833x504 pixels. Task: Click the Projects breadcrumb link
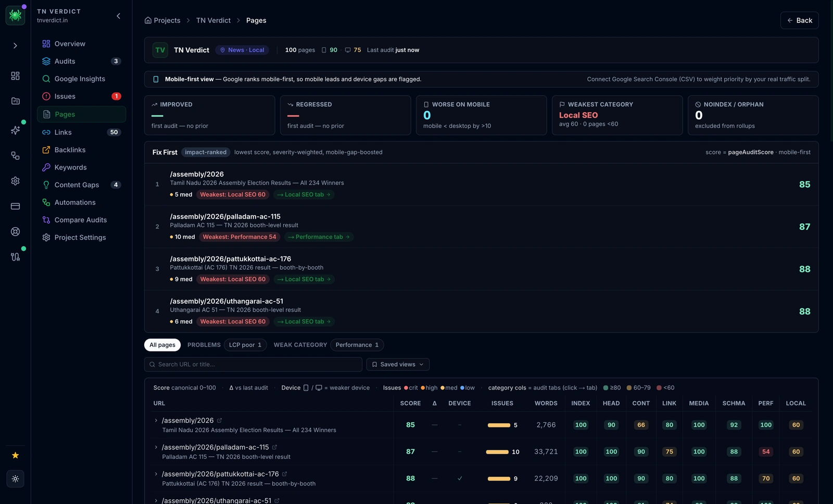(167, 20)
